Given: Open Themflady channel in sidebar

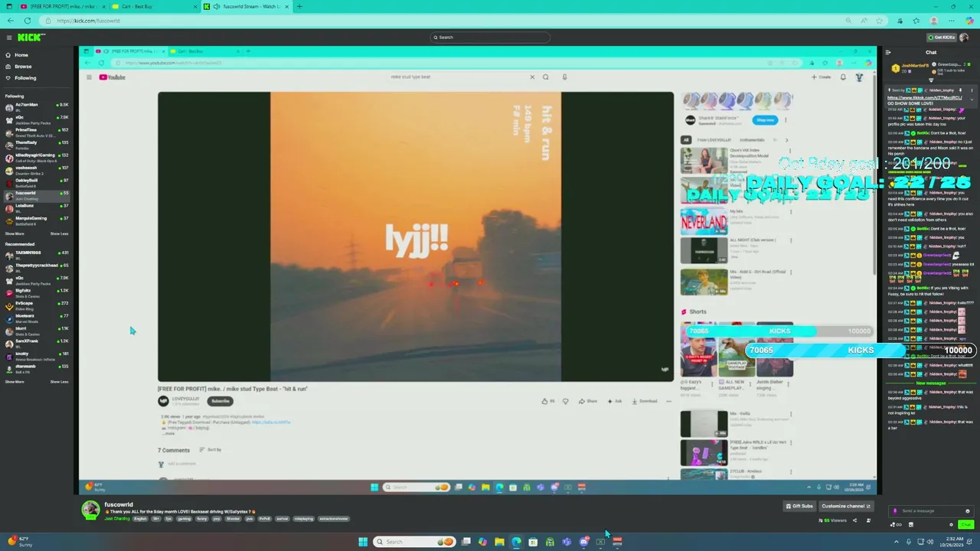Looking at the screenshot, I should coord(37,144).
